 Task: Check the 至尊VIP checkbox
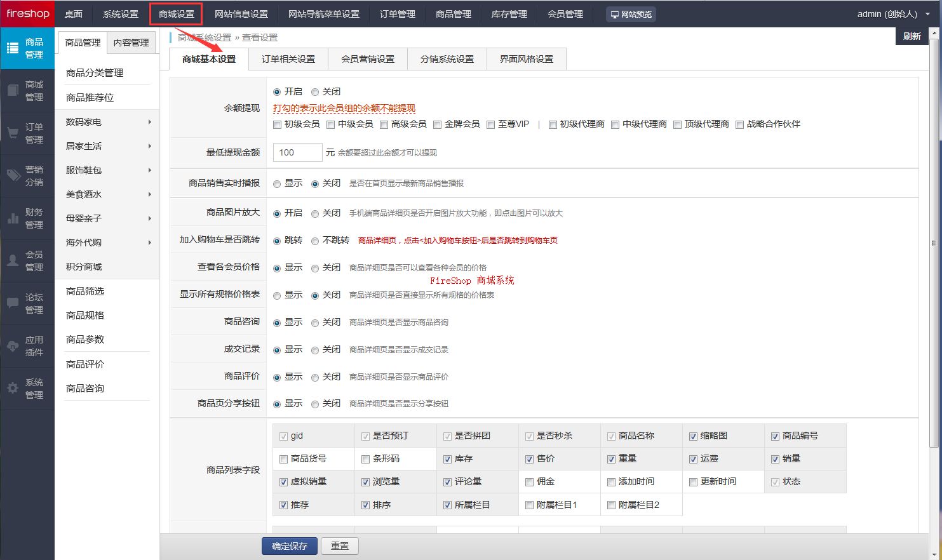point(490,124)
